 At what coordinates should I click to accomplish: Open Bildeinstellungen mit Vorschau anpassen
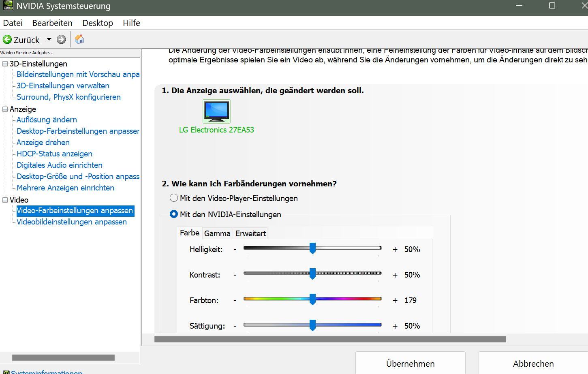click(x=78, y=75)
